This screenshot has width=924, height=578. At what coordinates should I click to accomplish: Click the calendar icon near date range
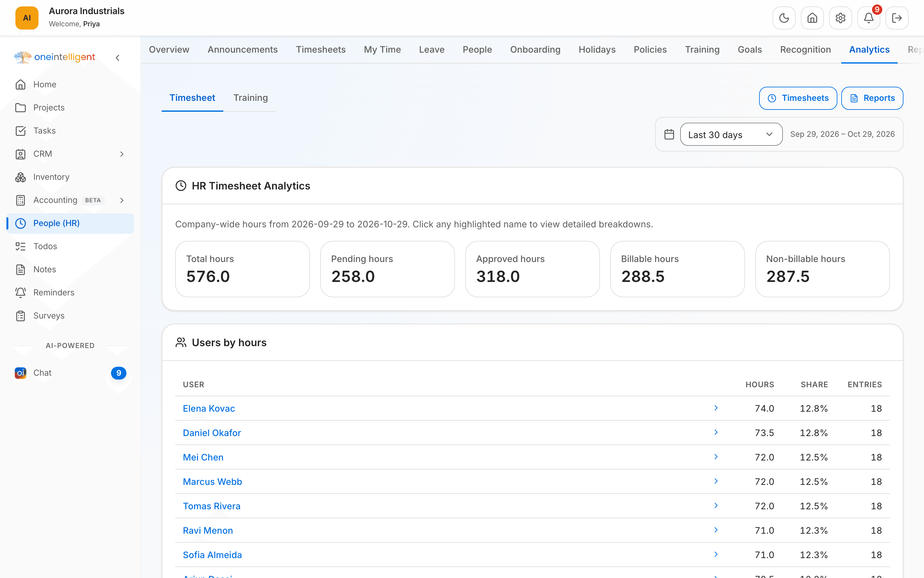coord(669,134)
